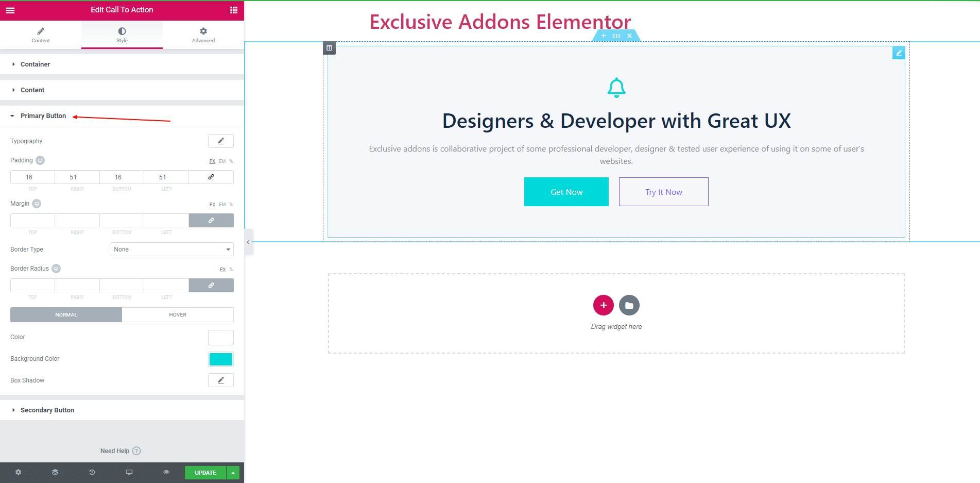Click the Need Help link
980x483 pixels.
tap(115, 451)
